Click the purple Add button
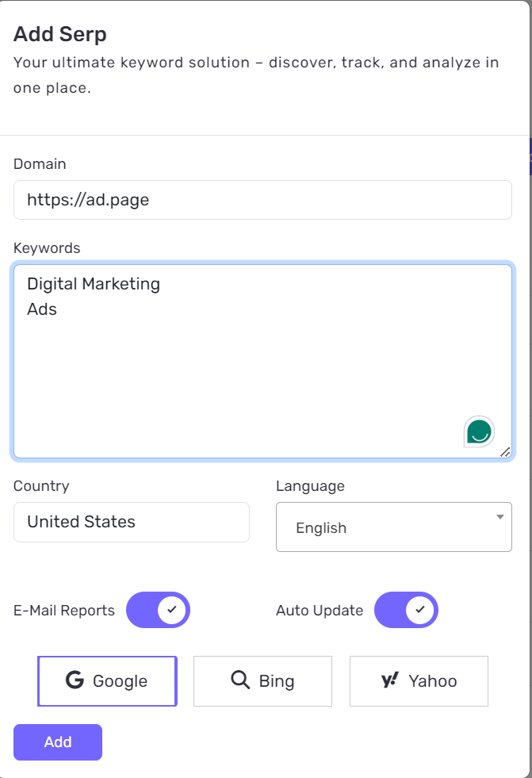The height and width of the screenshot is (778, 532). click(x=58, y=742)
